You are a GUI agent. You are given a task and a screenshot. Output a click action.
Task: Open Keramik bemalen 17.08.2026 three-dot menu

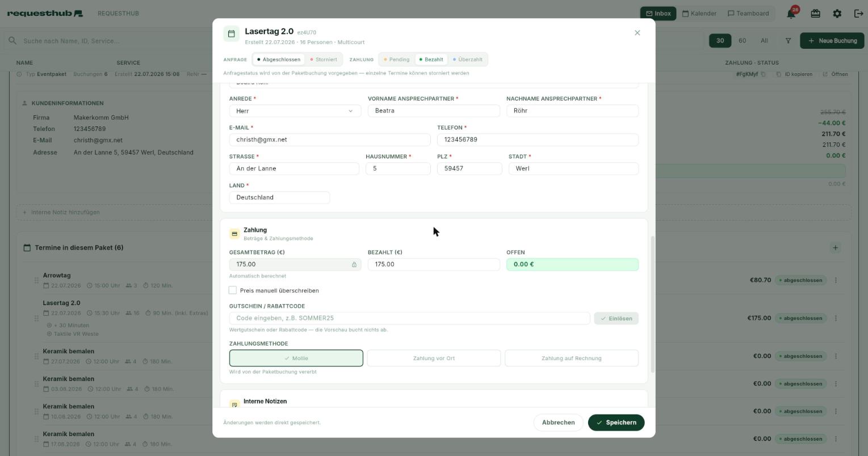836,439
